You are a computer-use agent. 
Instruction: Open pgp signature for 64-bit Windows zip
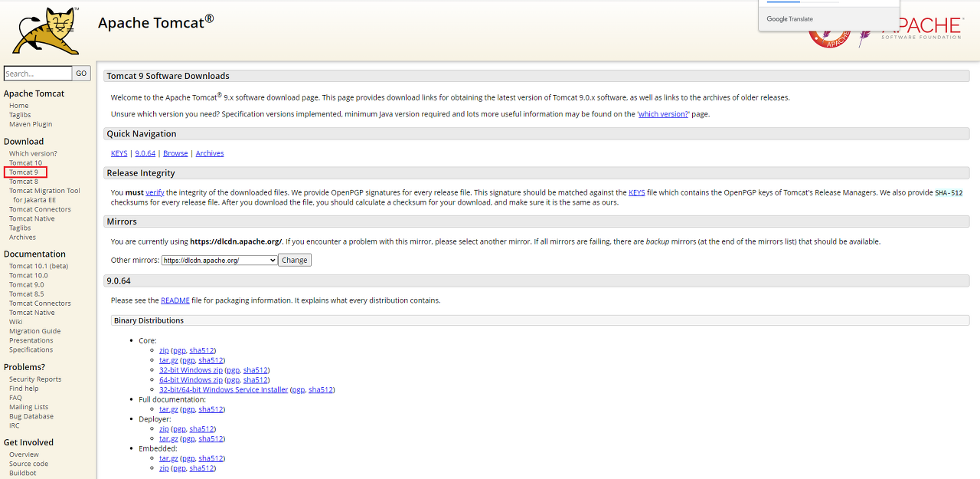pos(234,380)
